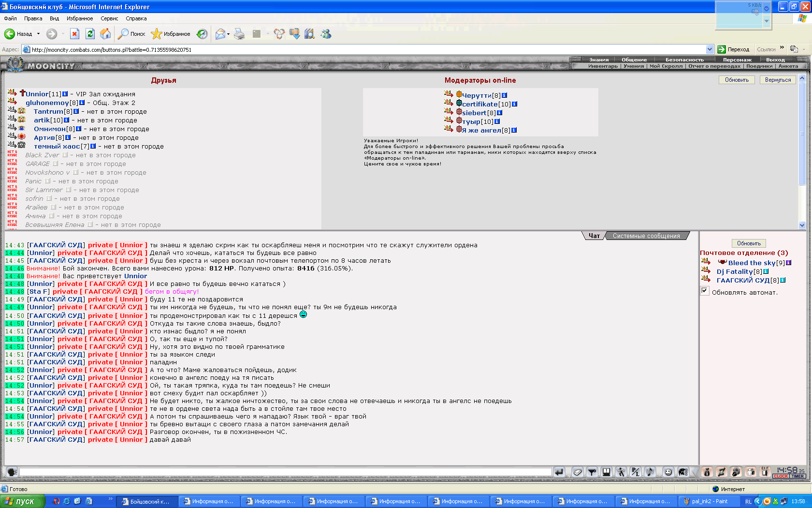The height and width of the screenshot is (508, 812).
Task: Switch to the 'Системные сообщения' tab
Action: (646, 236)
